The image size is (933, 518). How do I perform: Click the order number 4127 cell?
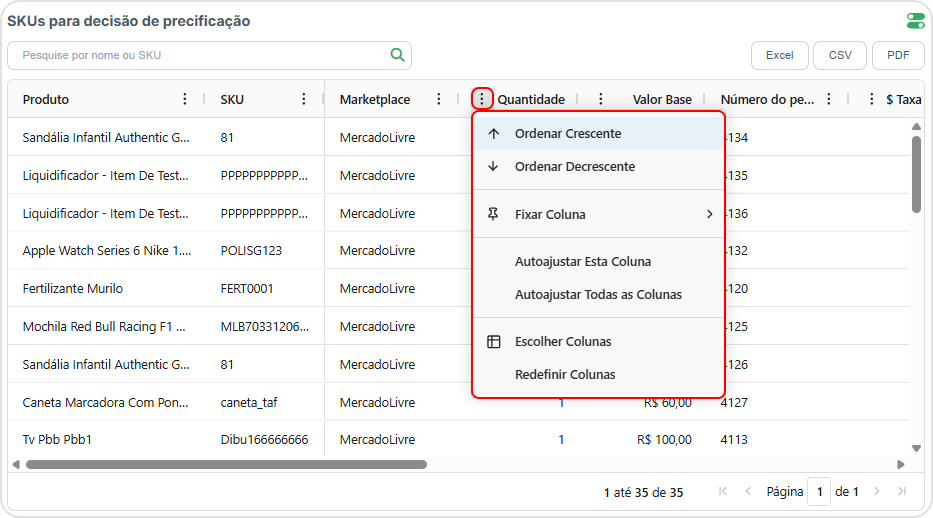pos(734,403)
